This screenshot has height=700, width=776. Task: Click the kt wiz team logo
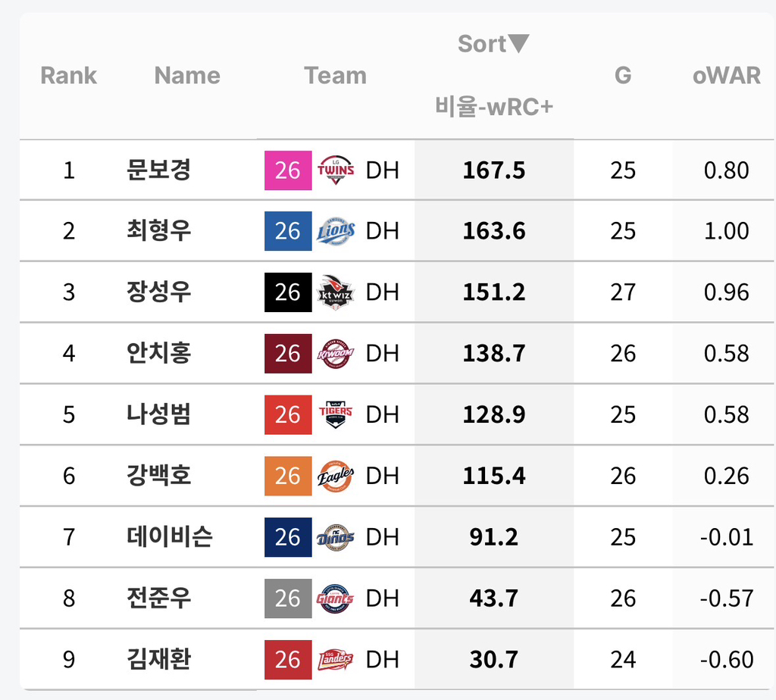point(336,292)
